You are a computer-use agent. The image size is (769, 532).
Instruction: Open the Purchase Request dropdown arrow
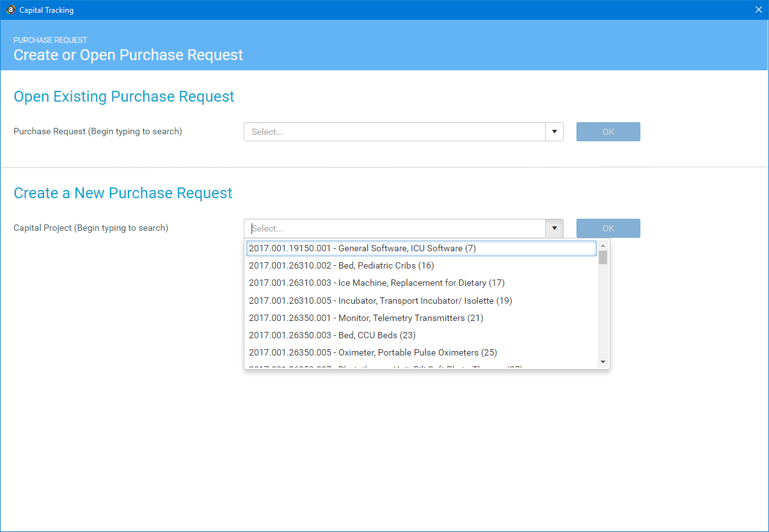point(554,131)
